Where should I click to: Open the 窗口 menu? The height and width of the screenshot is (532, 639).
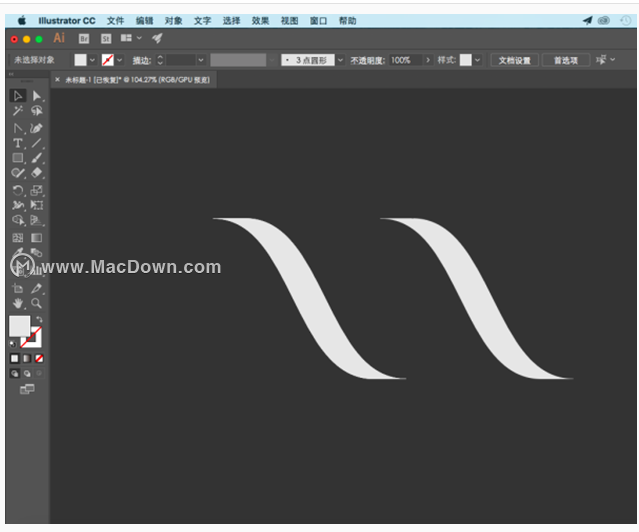coord(318,21)
